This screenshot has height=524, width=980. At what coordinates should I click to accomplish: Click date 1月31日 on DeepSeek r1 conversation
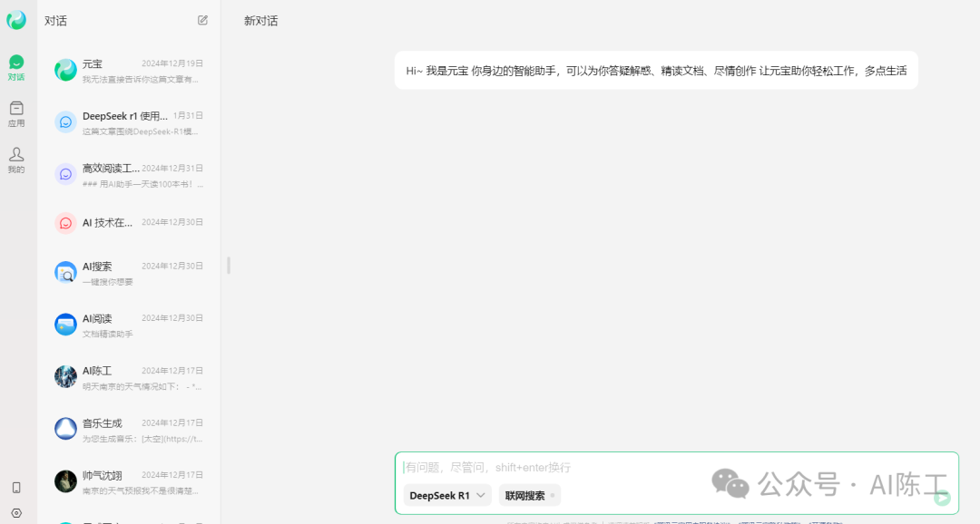click(188, 115)
